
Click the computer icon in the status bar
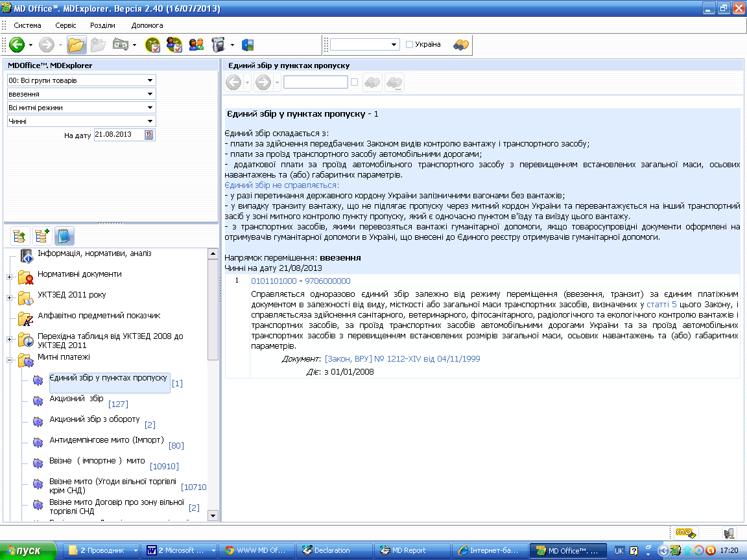pos(729,533)
